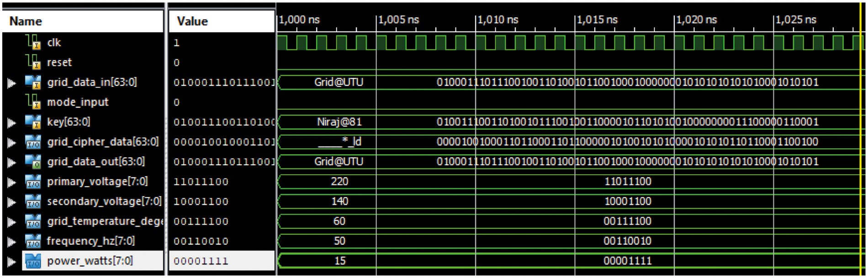Expand the frequency_hz[7:0] bus
Viewport: 868px width, 278px height.
click(11, 241)
